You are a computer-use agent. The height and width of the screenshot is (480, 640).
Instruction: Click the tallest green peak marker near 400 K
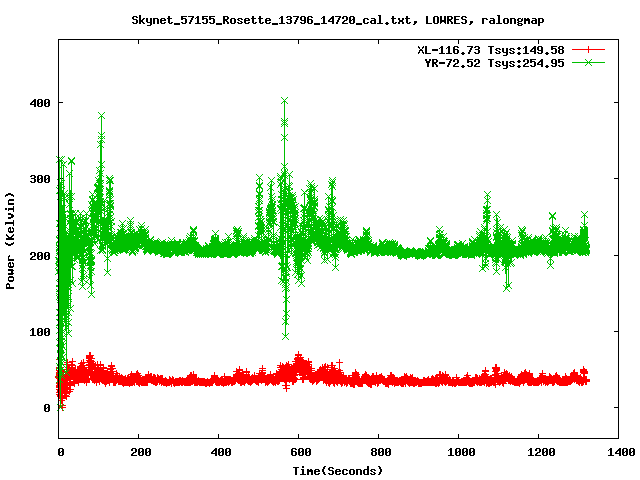tap(284, 100)
